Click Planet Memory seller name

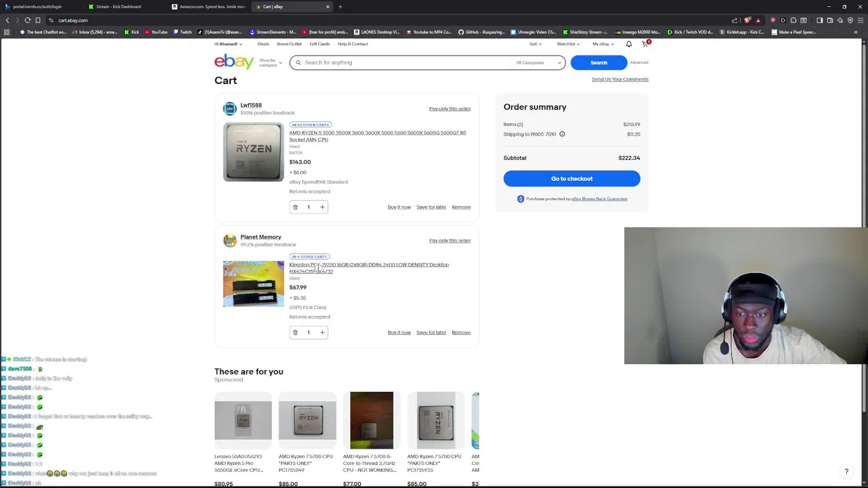coord(260,237)
